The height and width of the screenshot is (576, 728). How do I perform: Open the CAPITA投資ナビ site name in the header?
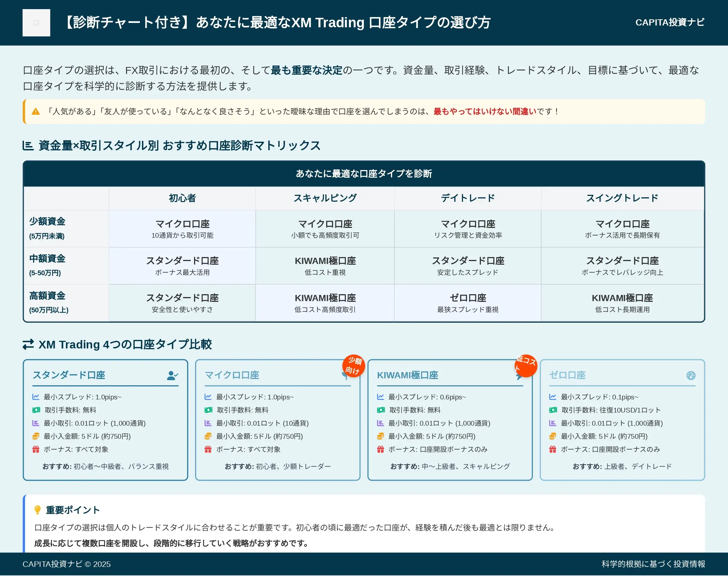[x=670, y=23]
